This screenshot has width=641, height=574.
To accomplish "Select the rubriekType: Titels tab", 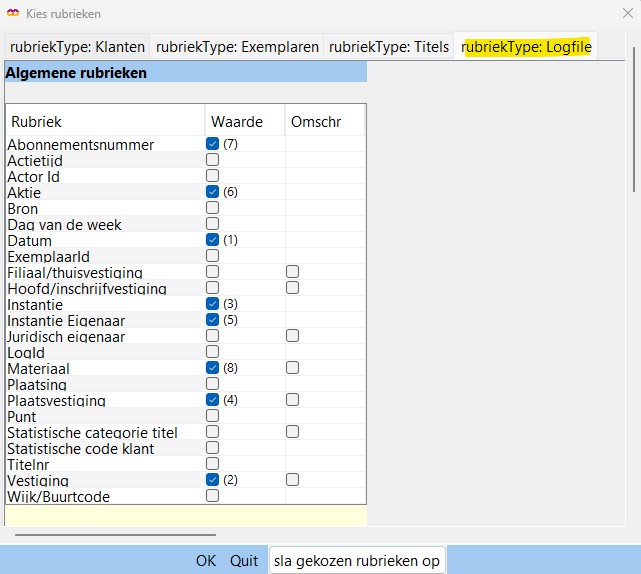I will (x=389, y=47).
